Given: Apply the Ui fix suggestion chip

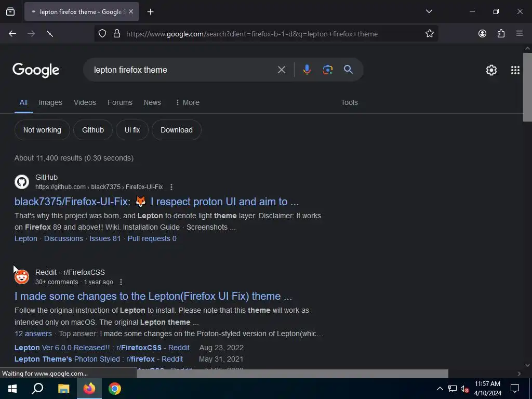Looking at the screenshot, I should (x=132, y=130).
